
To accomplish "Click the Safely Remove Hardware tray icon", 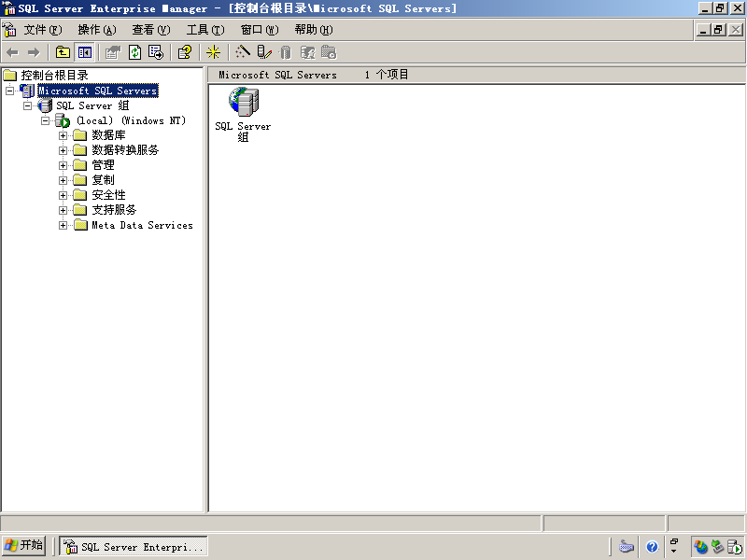I will [x=717, y=547].
